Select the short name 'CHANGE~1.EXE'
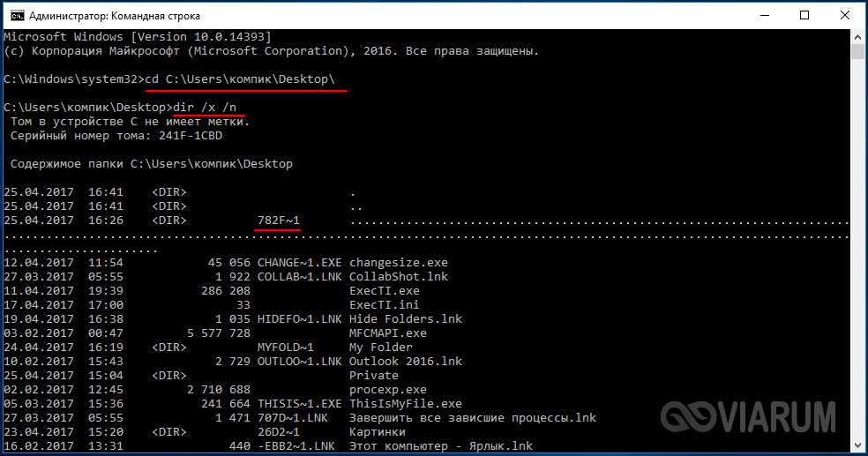The height and width of the screenshot is (456, 868). [300, 263]
